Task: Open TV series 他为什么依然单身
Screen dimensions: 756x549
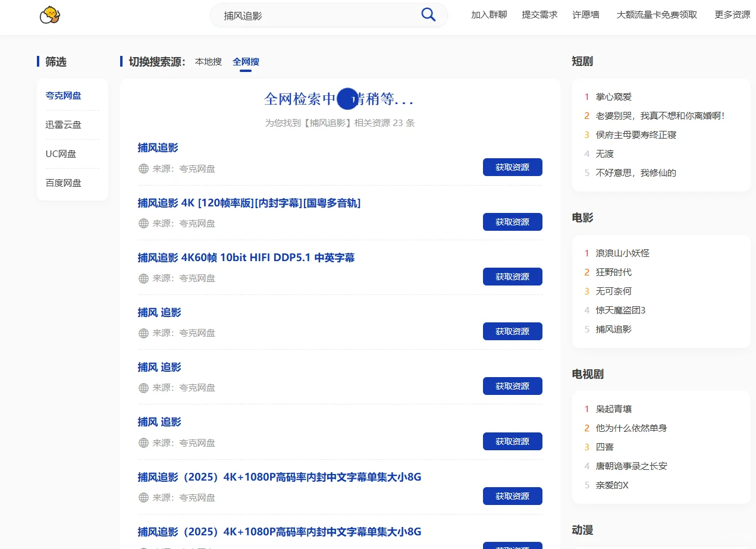Action: [631, 428]
